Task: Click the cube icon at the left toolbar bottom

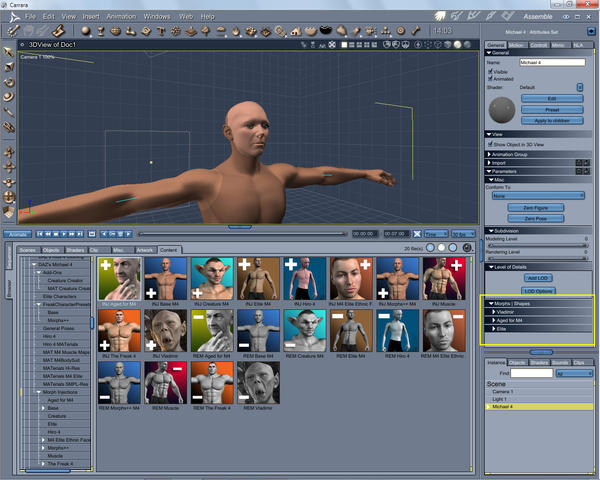Action: [x=9, y=212]
